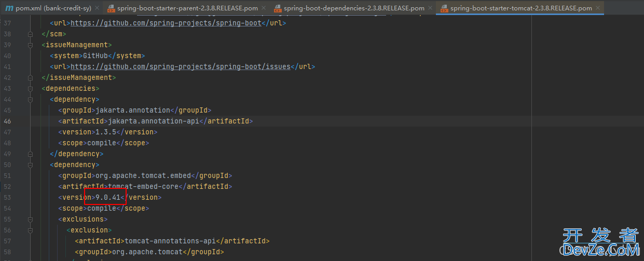Click the GitHub system value on line 40
This screenshot has width=644, height=261.
pyautogui.click(x=95, y=56)
